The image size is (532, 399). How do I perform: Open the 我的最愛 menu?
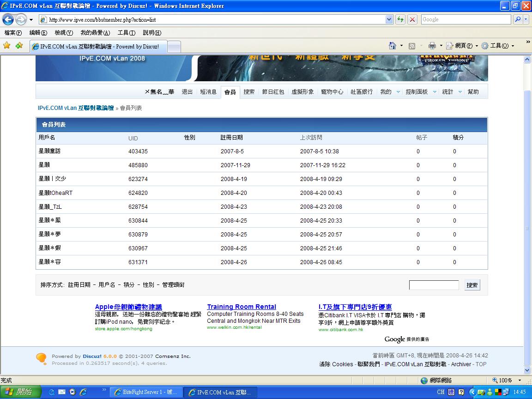pos(95,33)
